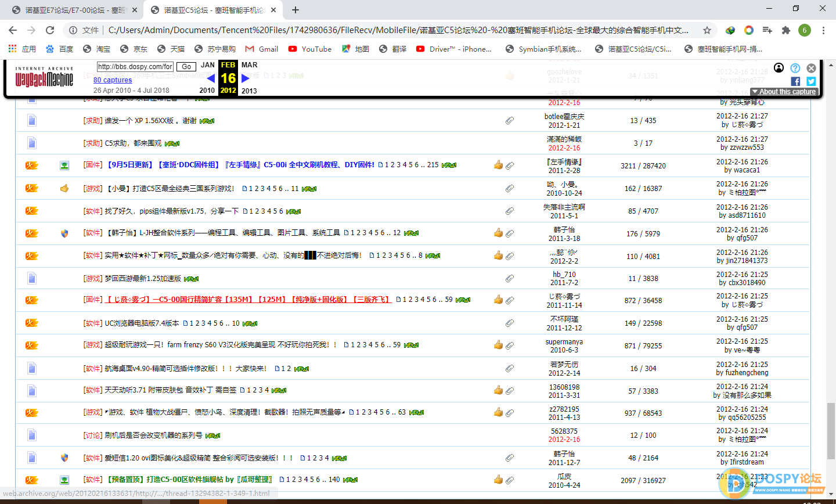Close the Wayback toolbar with X icon
This screenshot has width=836, height=504.
[812, 68]
